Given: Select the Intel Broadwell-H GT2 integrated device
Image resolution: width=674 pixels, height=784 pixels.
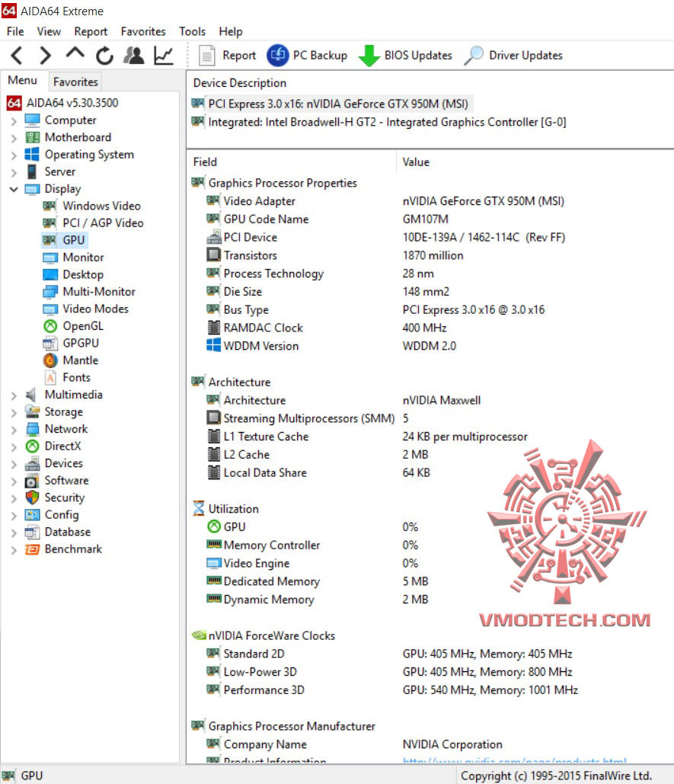Looking at the screenshot, I should tap(379, 122).
